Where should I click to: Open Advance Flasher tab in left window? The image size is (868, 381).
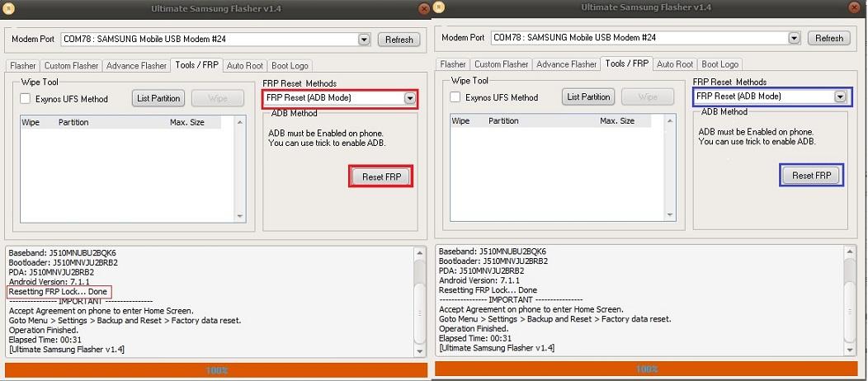[x=136, y=66]
